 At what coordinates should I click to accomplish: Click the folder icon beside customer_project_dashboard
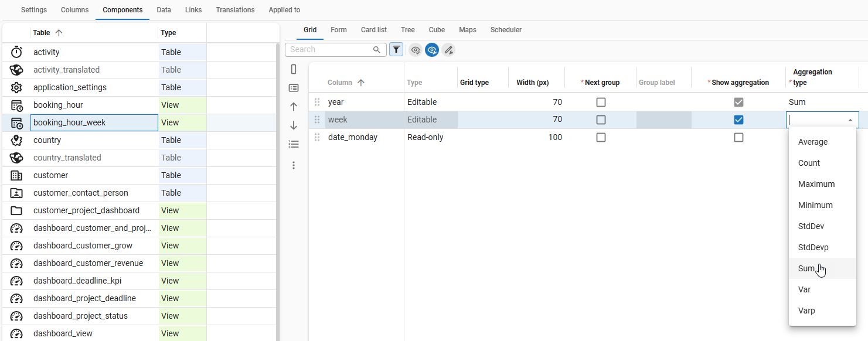click(x=17, y=210)
